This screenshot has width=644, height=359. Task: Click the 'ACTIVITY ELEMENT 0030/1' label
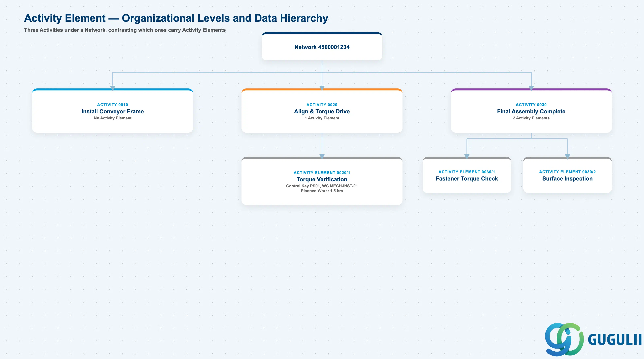coord(466,172)
